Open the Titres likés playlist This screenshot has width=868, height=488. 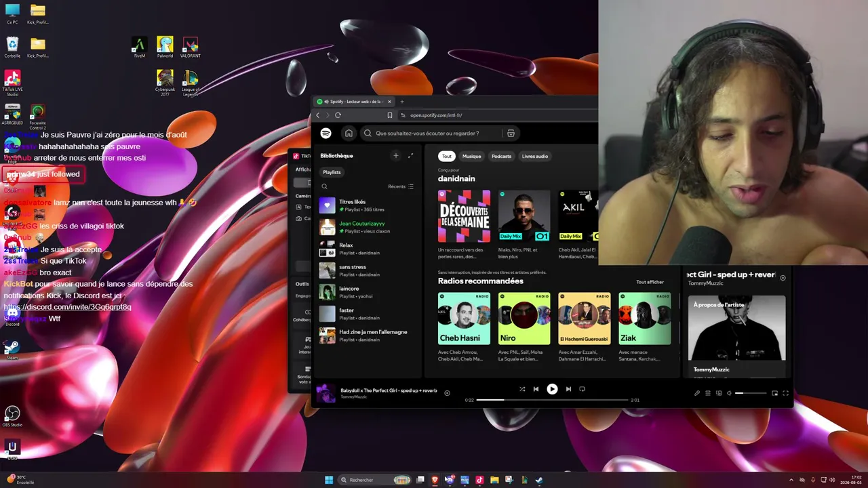point(367,205)
